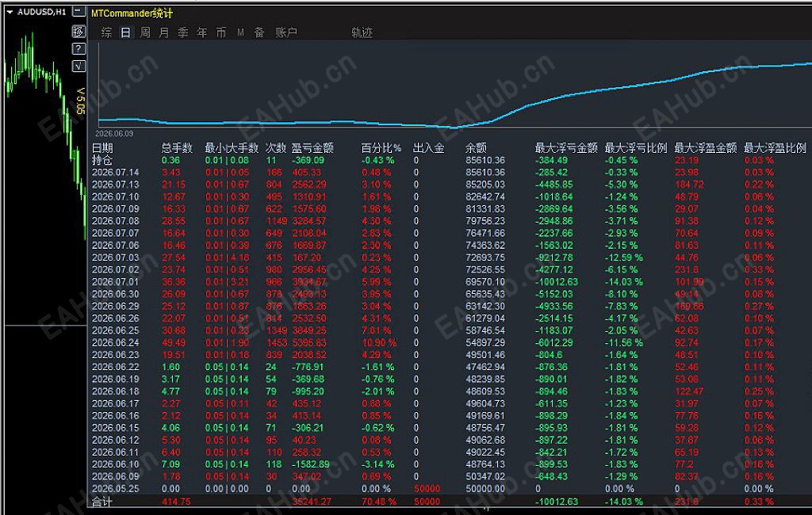Click the 百分比% column header
The image size is (812, 515).
(381, 148)
